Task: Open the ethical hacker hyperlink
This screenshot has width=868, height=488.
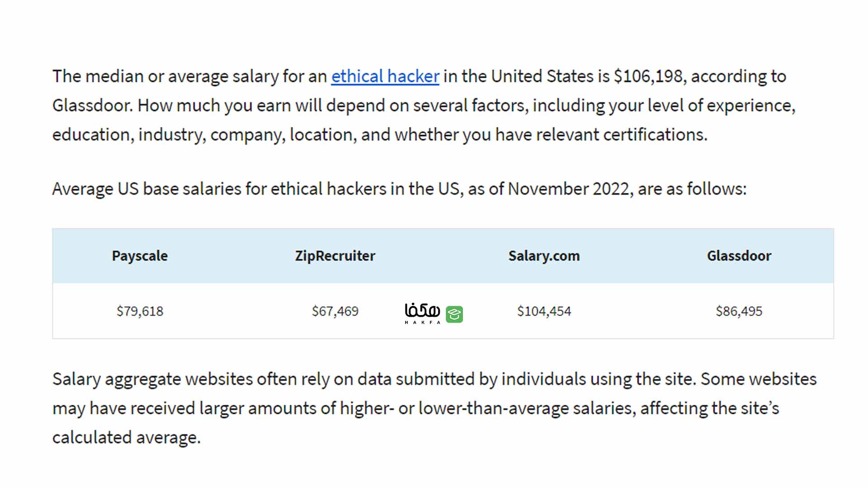Action: click(x=385, y=76)
